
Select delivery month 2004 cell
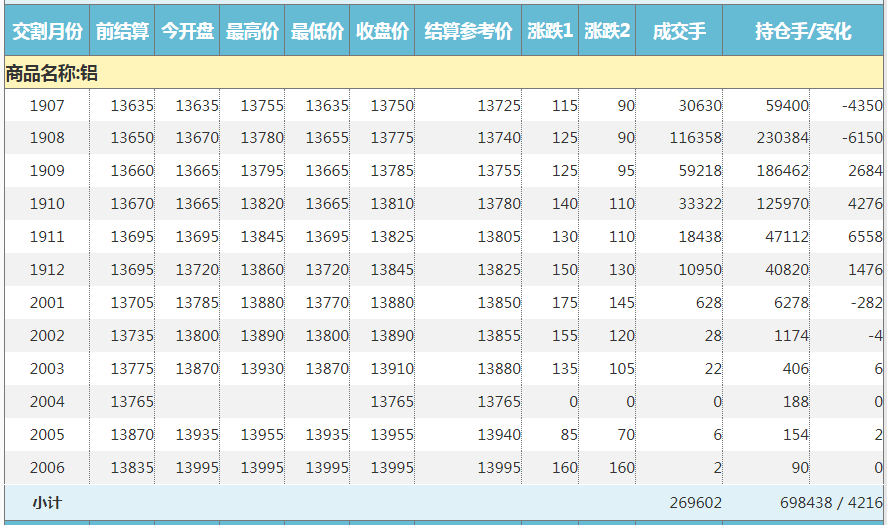[47, 402]
